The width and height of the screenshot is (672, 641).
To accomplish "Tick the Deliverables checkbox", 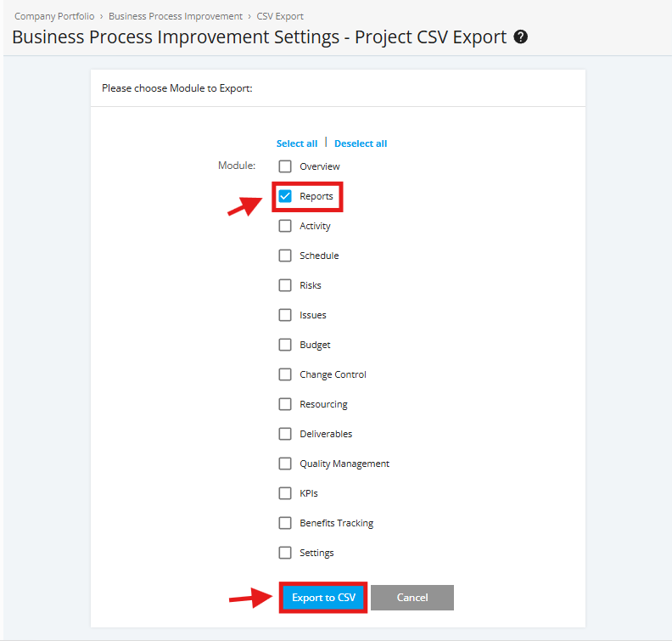I will pos(285,434).
